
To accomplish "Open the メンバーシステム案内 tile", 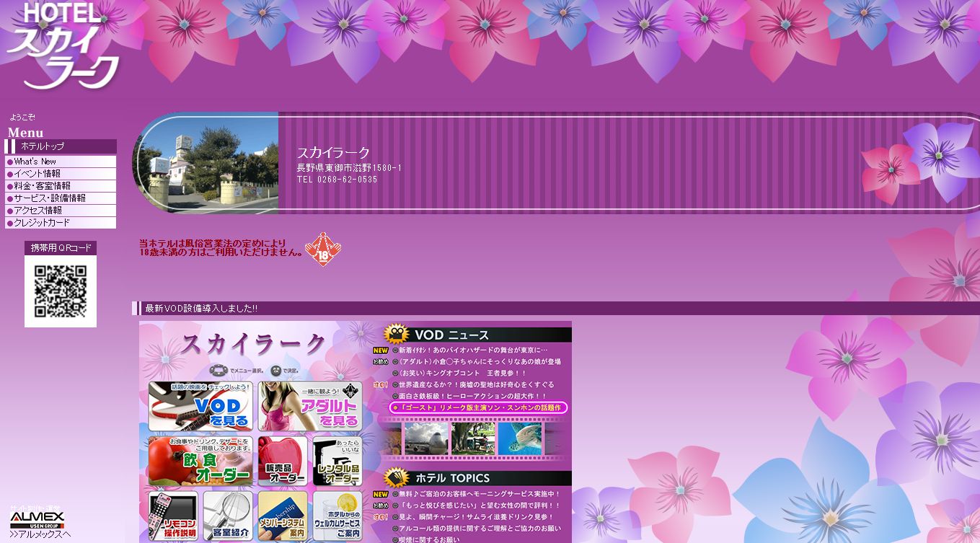I will tap(283, 516).
